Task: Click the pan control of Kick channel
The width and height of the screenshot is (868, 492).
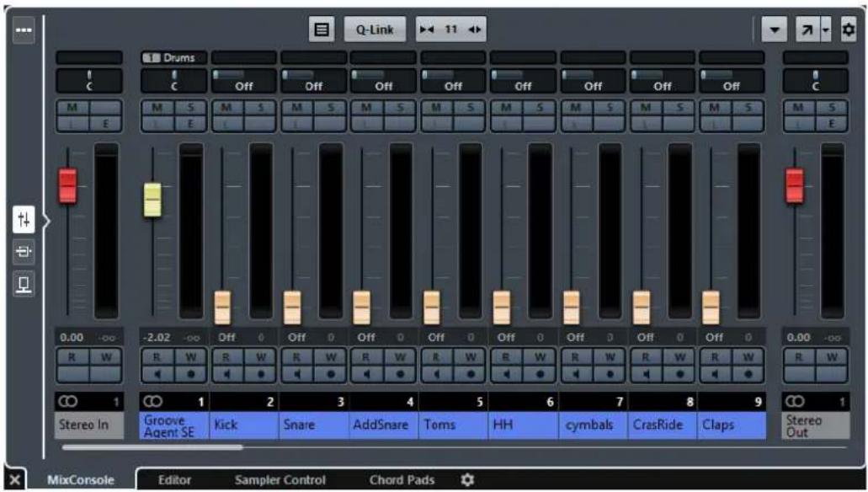Action: pos(243,80)
